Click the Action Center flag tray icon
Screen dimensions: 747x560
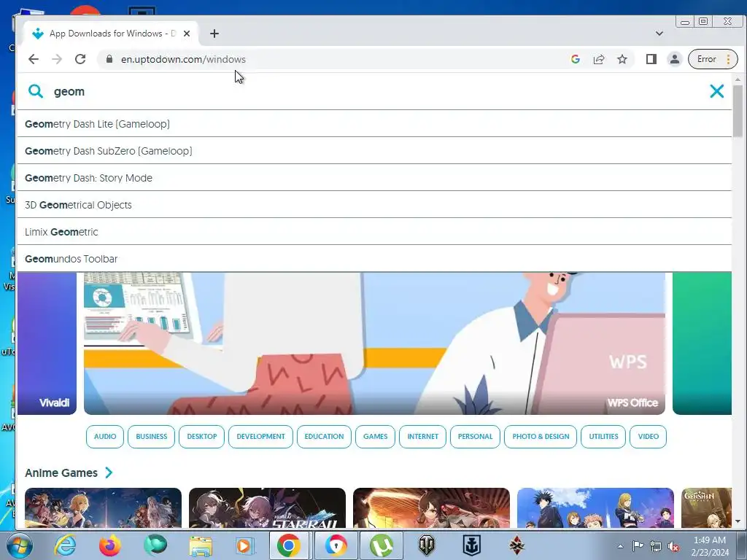click(x=638, y=546)
